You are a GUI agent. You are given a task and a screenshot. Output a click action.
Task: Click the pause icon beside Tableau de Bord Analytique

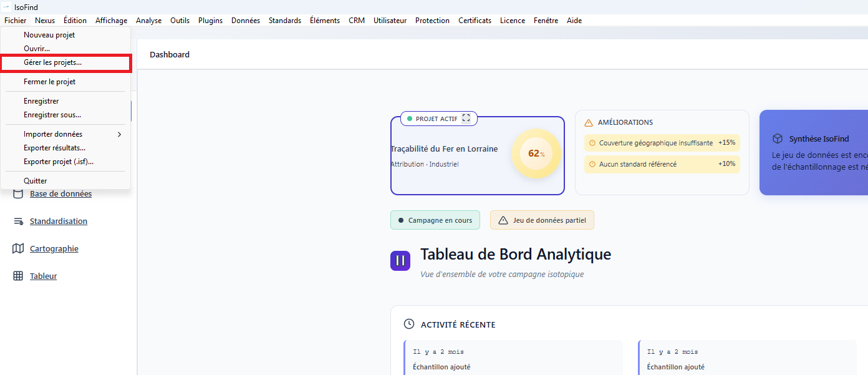coord(400,260)
